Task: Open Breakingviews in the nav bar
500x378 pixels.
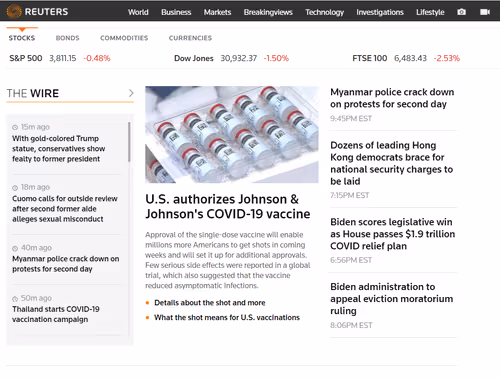Action: tap(268, 12)
